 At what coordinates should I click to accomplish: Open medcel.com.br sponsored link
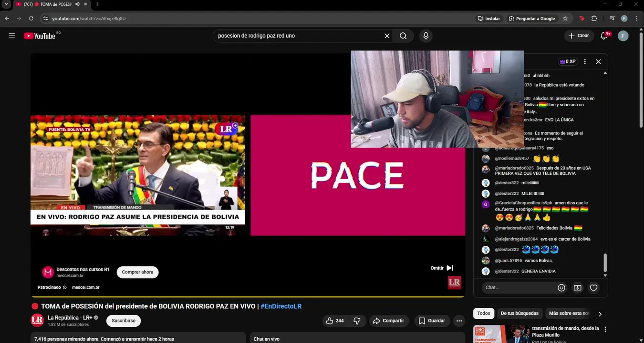(85, 287)
